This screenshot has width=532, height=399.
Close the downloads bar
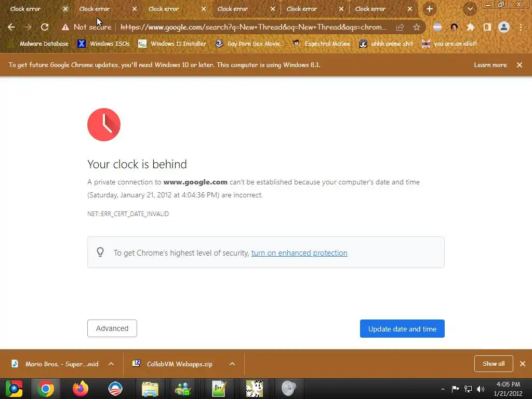point(523,364)
